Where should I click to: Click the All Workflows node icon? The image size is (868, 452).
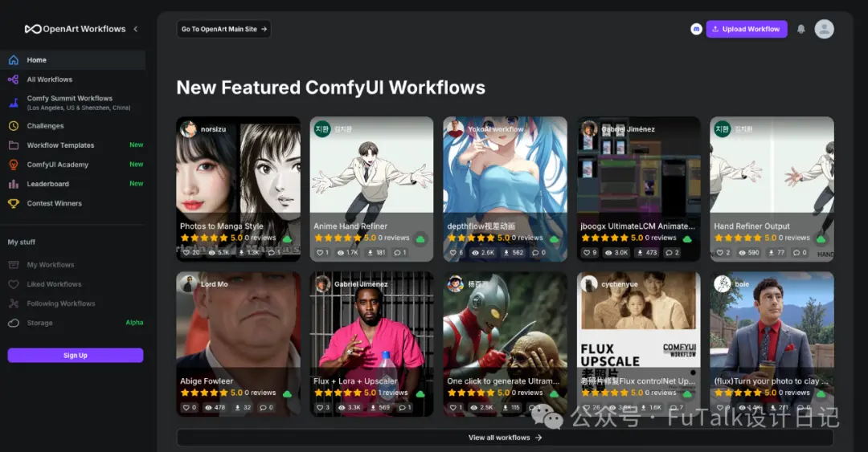tap(14, 79)
